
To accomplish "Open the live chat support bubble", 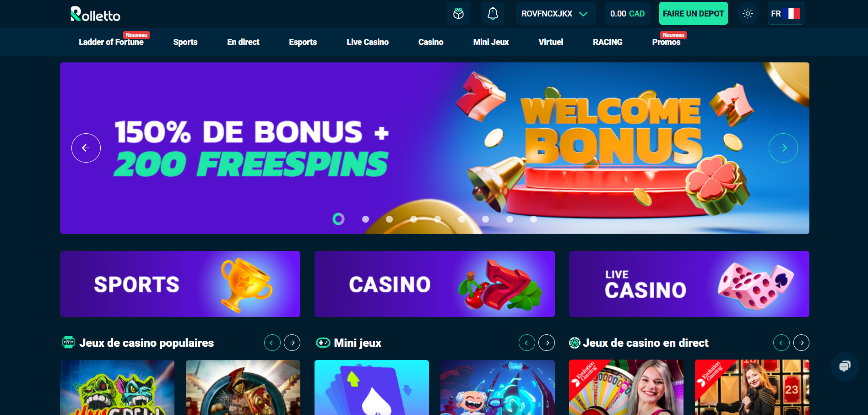I will coord(845,366).
